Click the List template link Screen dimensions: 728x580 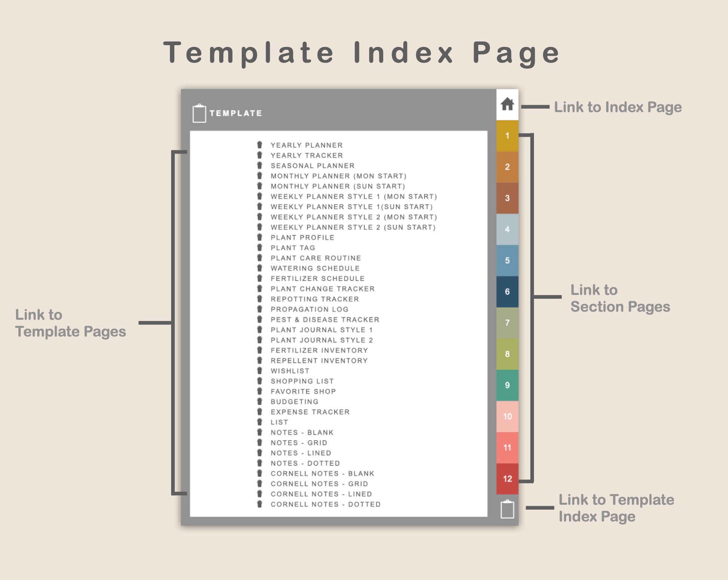279,422
